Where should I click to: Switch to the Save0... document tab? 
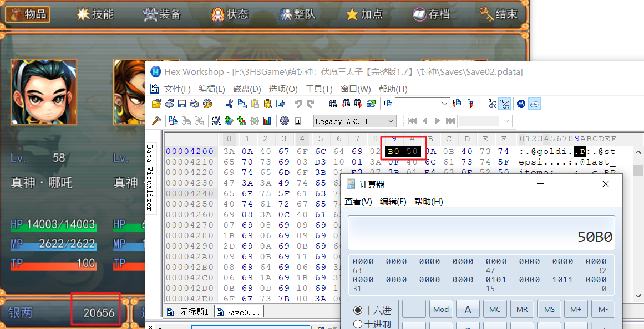(x=239, y=312)
